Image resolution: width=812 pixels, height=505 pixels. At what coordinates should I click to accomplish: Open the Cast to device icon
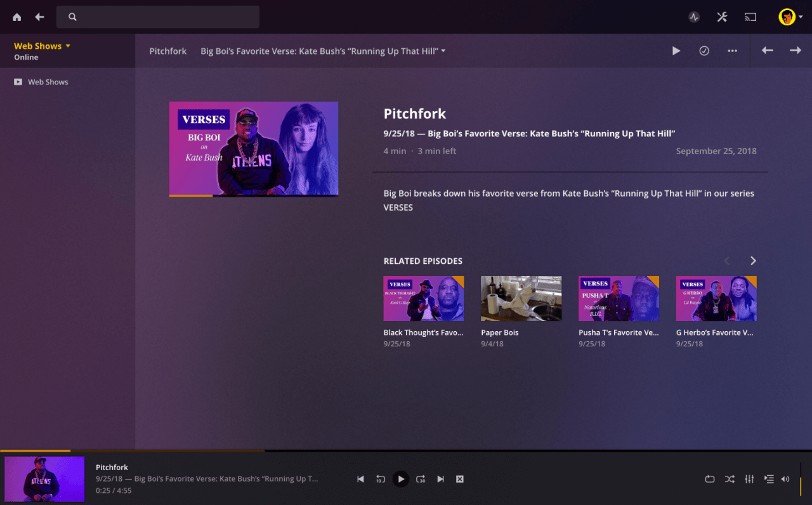click(750, 17)
